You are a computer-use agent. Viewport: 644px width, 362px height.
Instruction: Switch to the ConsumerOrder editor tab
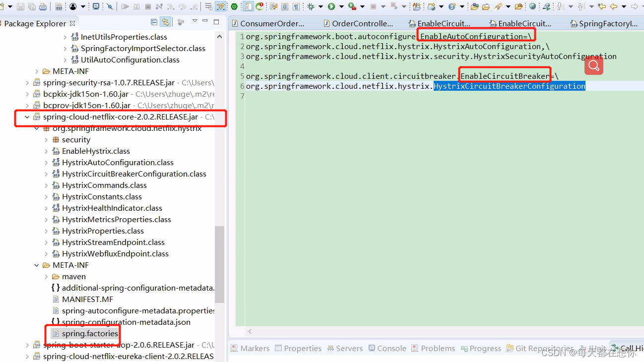[x=268, y=23]
